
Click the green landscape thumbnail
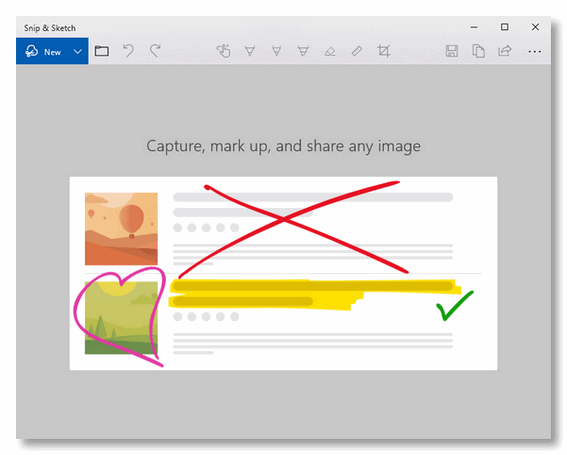[x=121, y=318]
